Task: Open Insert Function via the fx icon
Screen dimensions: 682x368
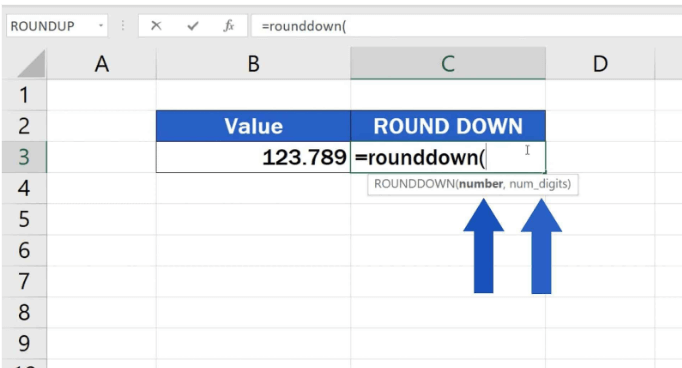Action: pos(229,26)
